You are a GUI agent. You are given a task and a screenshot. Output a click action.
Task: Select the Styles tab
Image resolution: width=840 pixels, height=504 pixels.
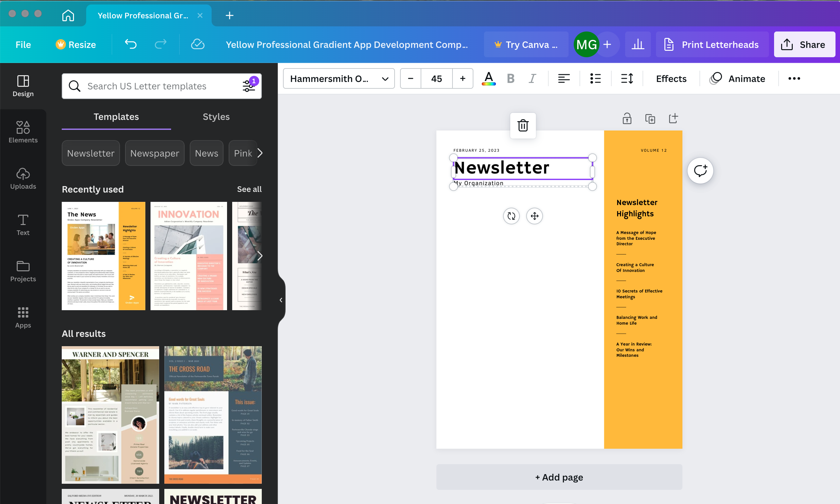click(x=216, y=116)
